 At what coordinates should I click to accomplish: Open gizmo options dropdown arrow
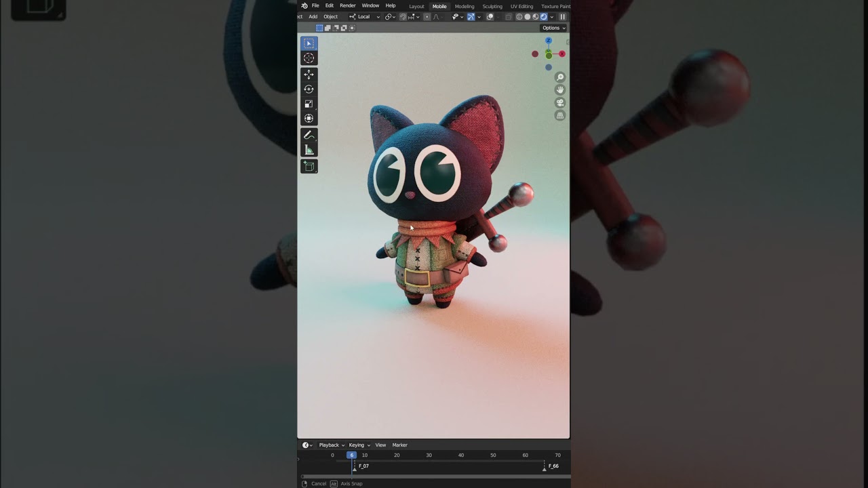click(x=479, y=17)
